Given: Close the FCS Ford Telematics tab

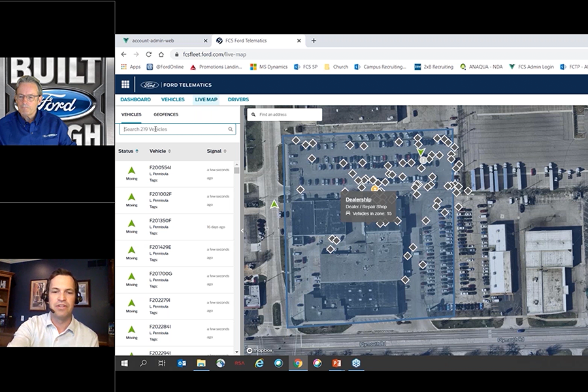Looking at the screenshot, I should click(299, 41).
